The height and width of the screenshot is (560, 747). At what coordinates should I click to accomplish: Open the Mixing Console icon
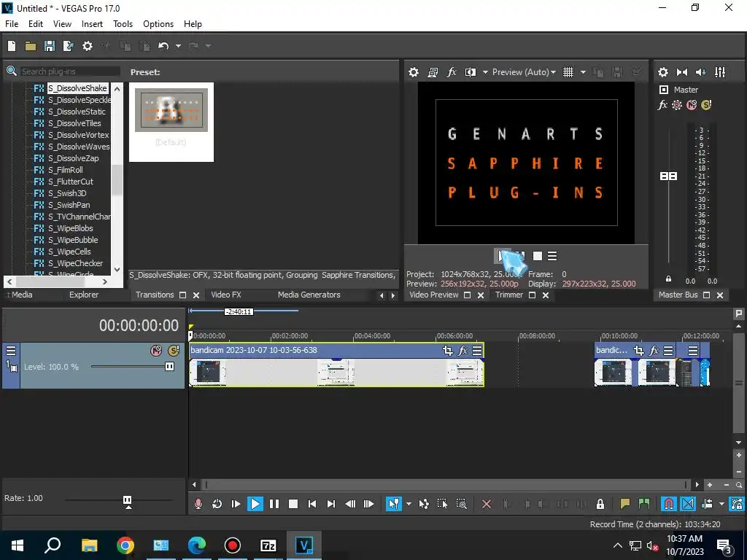[720, 72]
